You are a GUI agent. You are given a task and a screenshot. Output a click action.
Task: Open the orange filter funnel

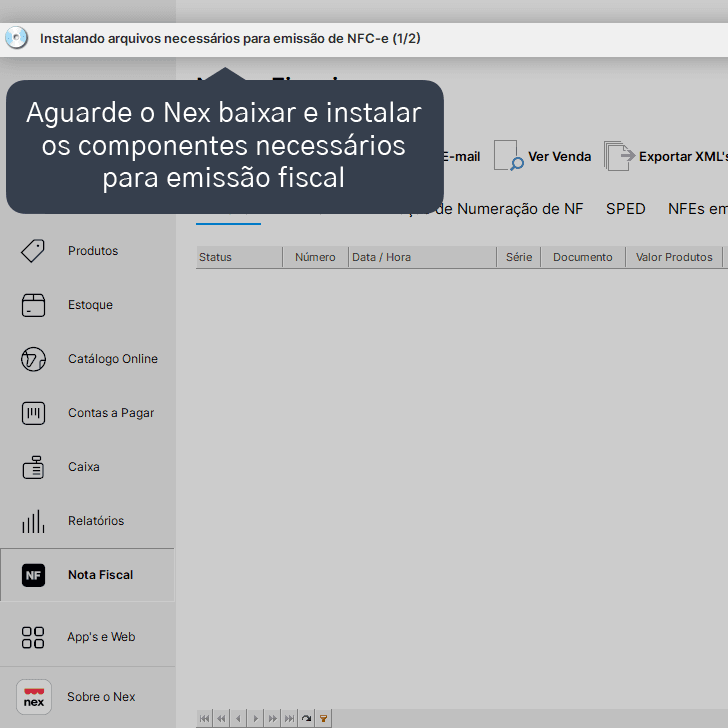[x=324, y=718]
